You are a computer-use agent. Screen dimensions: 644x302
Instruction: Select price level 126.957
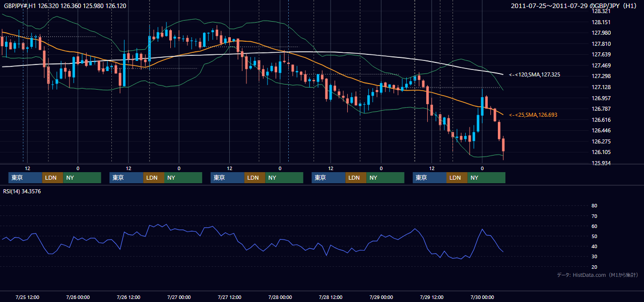tap(601, 98)
